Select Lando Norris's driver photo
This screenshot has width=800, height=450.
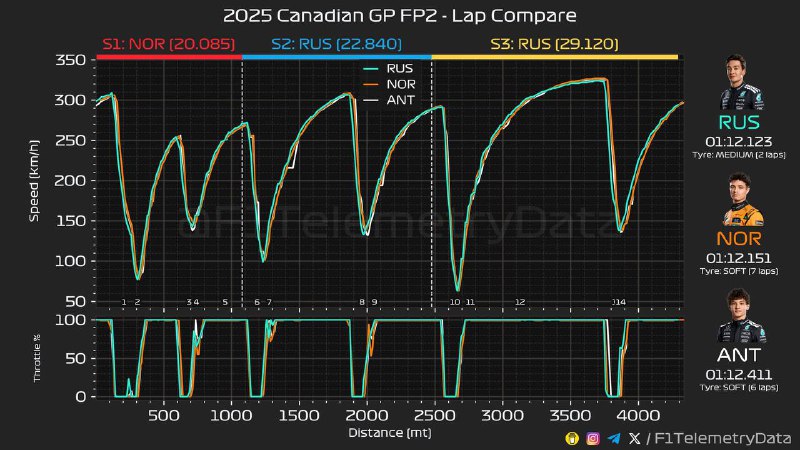coord(742,200)
